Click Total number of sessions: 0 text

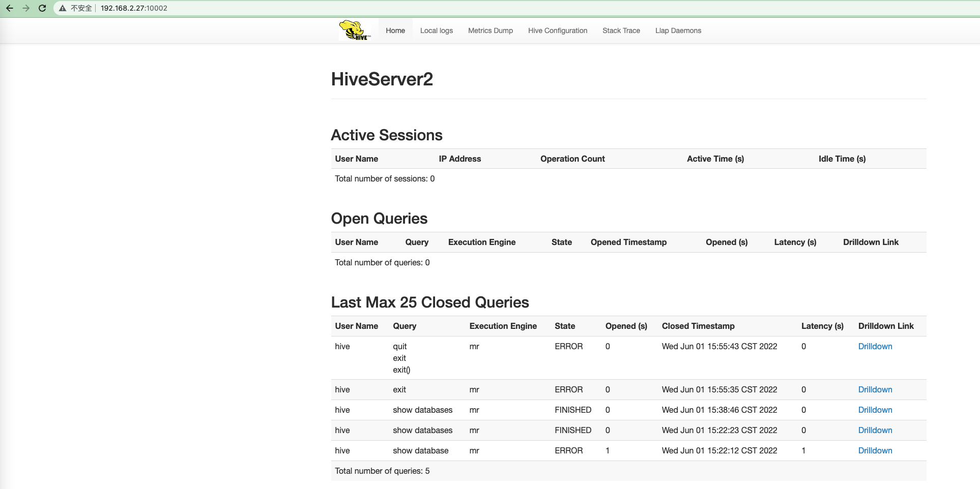click(x=385, y=178)
